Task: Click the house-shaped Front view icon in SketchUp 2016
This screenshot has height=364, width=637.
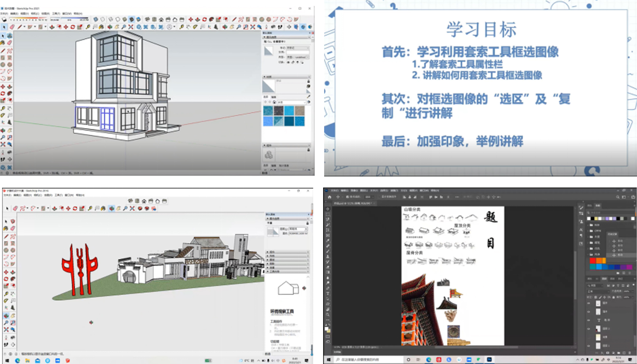Action: (x=144, y=201)
